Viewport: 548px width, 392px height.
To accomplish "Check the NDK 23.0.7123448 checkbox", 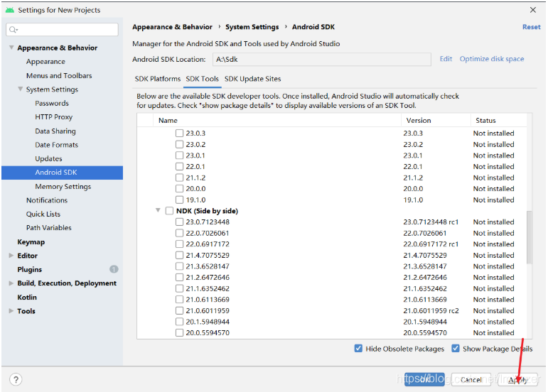I will [x=179, y=222].
